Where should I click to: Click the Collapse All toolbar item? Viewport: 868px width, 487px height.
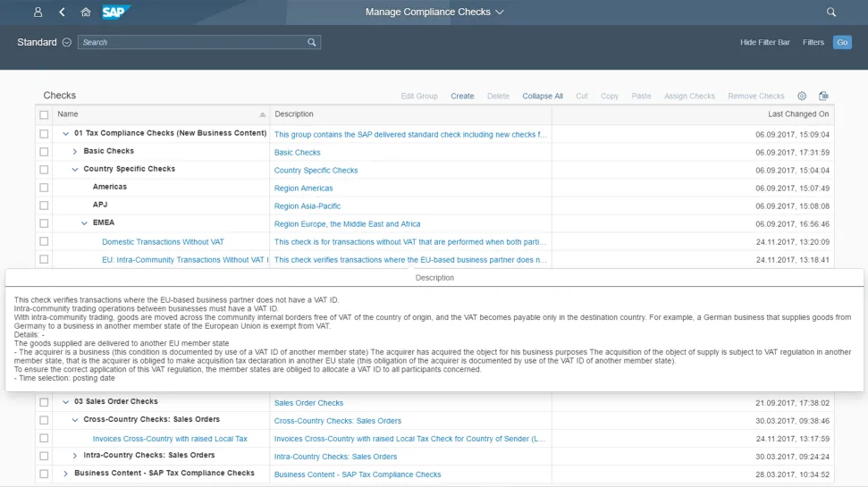[x=543, y=96]
